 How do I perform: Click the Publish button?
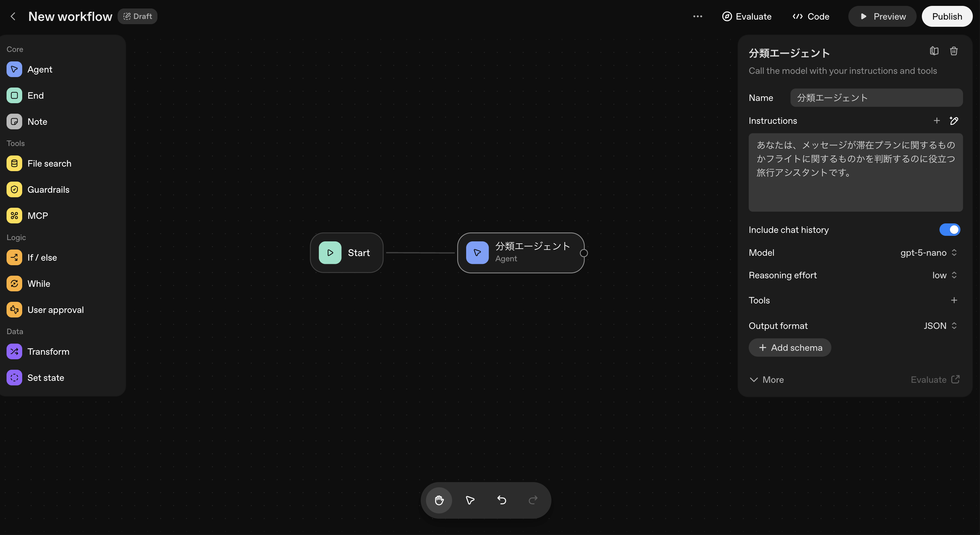pyautogui.click(x=947, y=16)
